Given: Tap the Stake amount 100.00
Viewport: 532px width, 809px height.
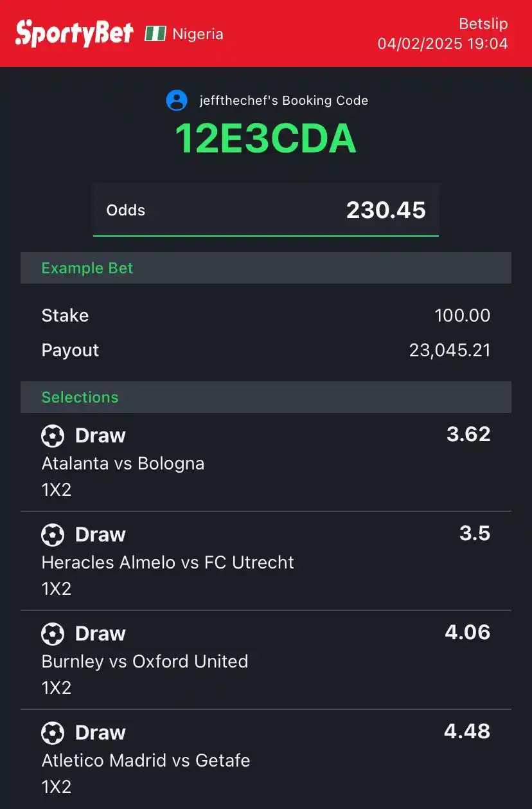Looking at the screenshot, I should point(462,316).
